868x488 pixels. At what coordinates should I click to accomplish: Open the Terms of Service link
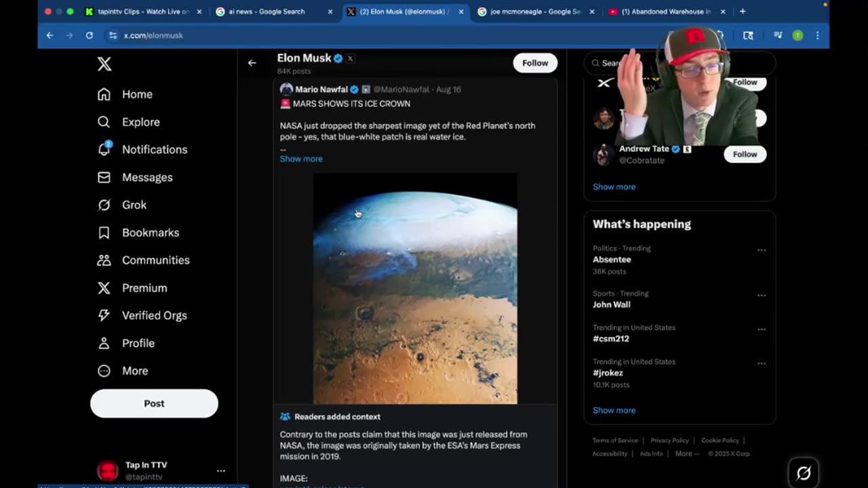click(x=615, y=441)
